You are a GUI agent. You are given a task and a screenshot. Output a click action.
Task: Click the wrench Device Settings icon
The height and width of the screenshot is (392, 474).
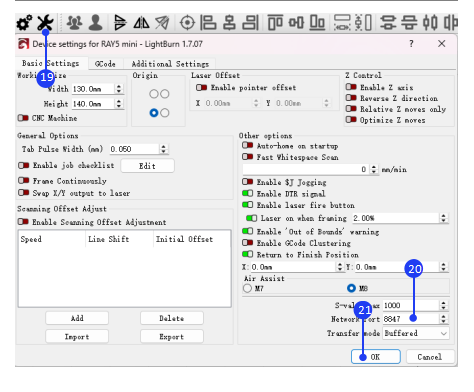tap(45, 23)
